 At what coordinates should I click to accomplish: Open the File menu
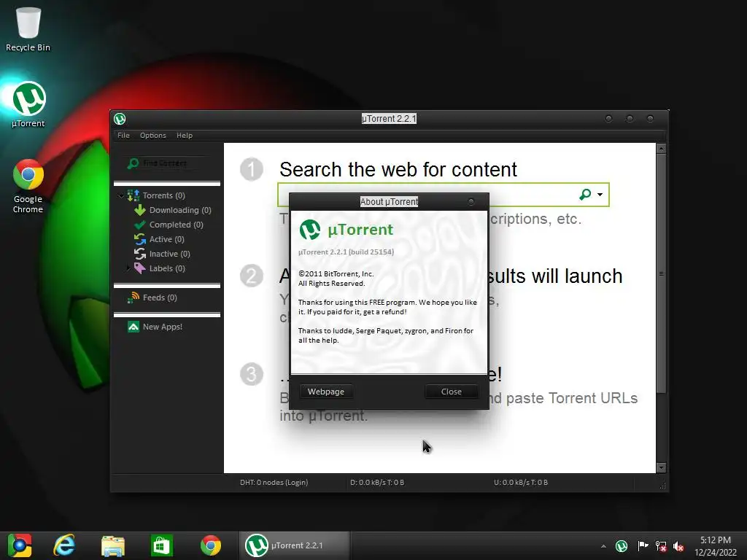(x=123, y=135)
